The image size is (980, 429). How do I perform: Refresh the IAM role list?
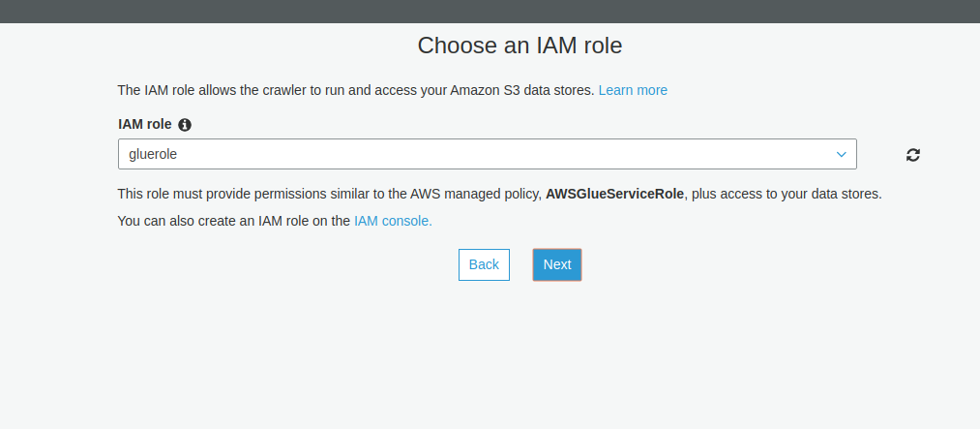(x=912, y=154)
